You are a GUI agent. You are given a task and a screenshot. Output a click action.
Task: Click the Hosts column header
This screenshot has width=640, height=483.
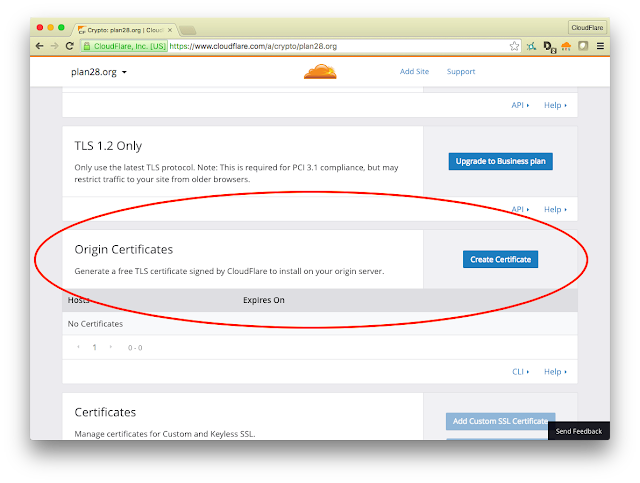point(78,300)
